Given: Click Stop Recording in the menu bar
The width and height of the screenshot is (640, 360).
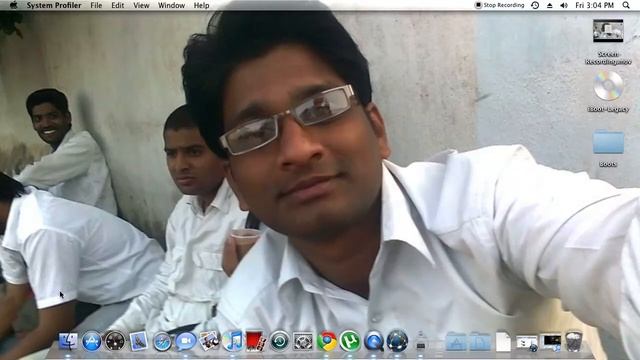Looking at the screenshot, I should 500,5.
